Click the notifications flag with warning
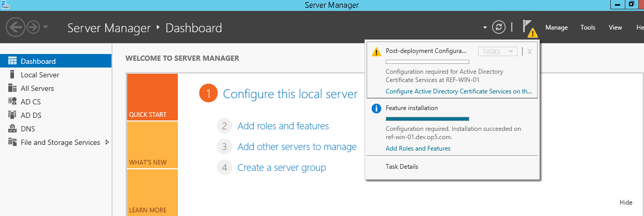This screenshot has height=216, width=644. point(529,28)
